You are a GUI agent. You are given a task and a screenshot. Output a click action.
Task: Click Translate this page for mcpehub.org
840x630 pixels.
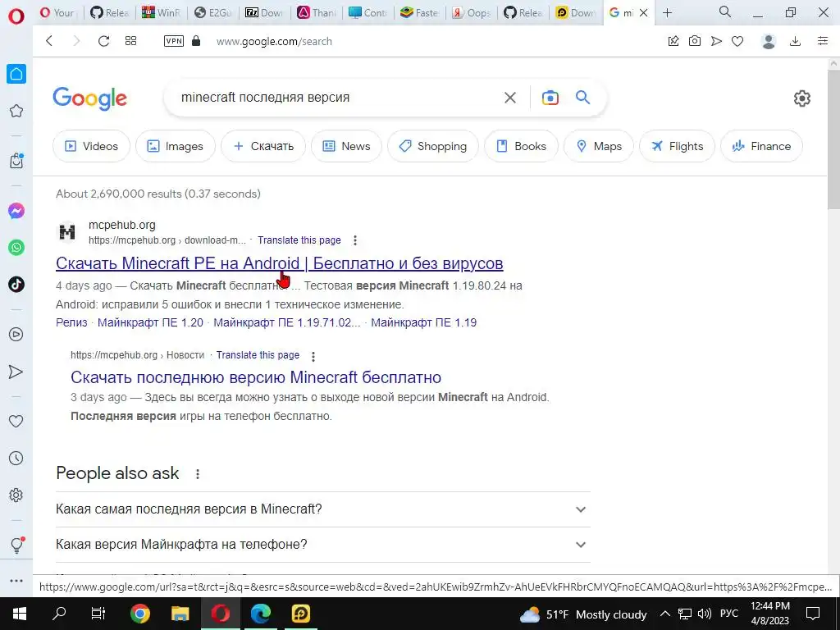(x=299, y=240)
